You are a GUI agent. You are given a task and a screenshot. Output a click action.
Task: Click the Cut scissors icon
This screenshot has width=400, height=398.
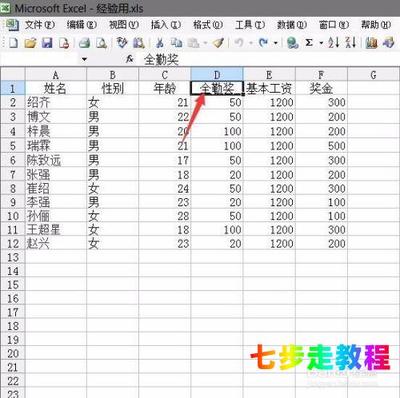[x=160, y=43]
